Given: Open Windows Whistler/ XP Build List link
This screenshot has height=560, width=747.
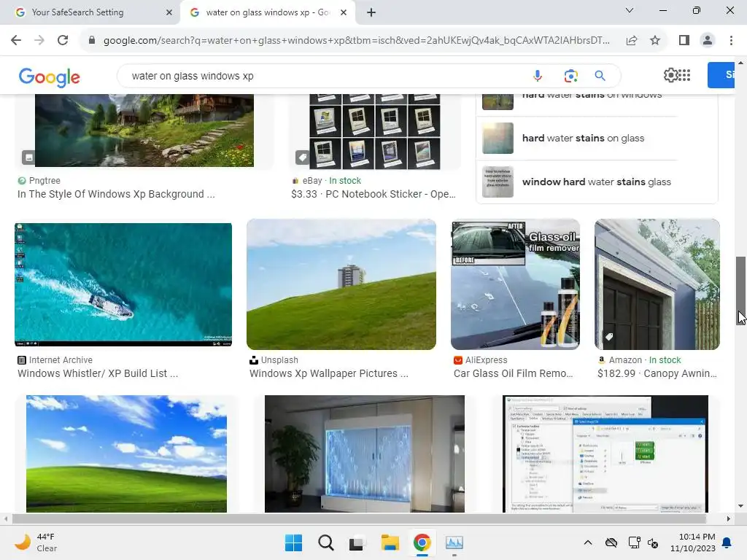Looking at the screenshot, I should (x=98, y=373).
